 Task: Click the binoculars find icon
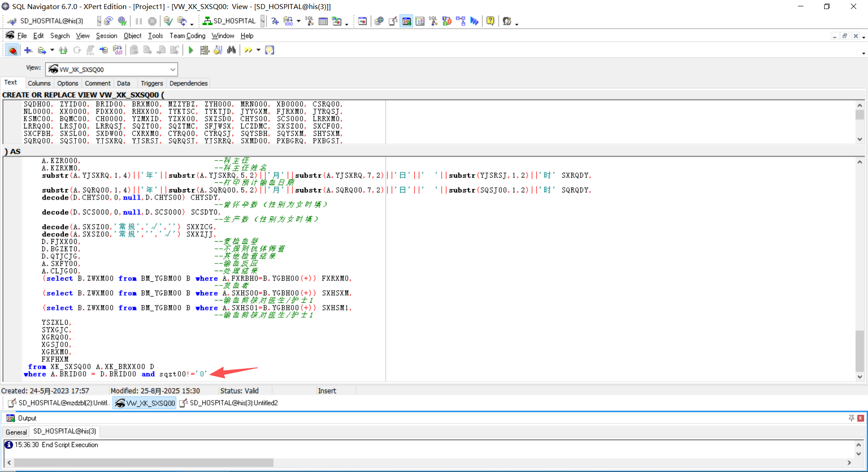(231, 50)
